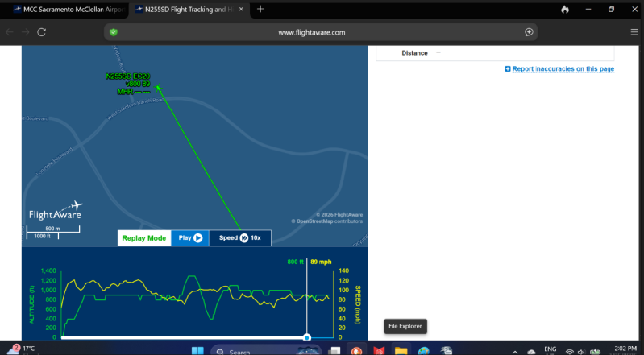Click the www.flightaware.com address bar
This screenshot has height=355, width=644.
point(311,32)
